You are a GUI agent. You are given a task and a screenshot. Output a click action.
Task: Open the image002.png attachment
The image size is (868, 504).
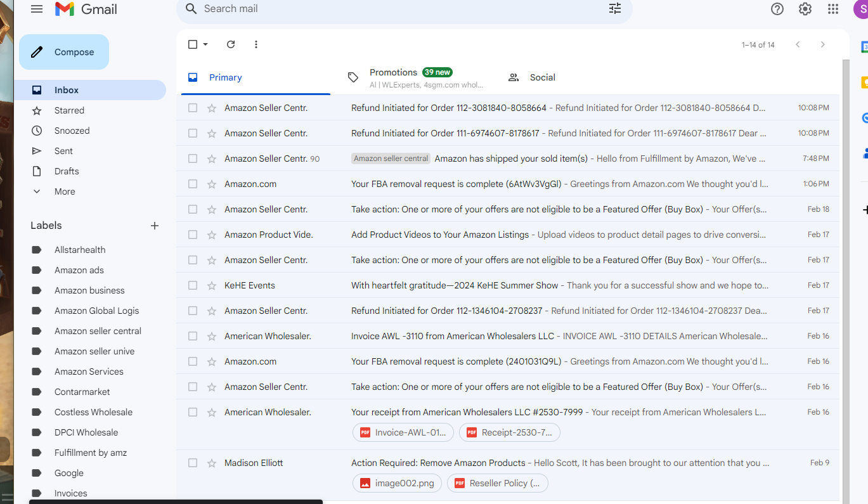[397, 483]
